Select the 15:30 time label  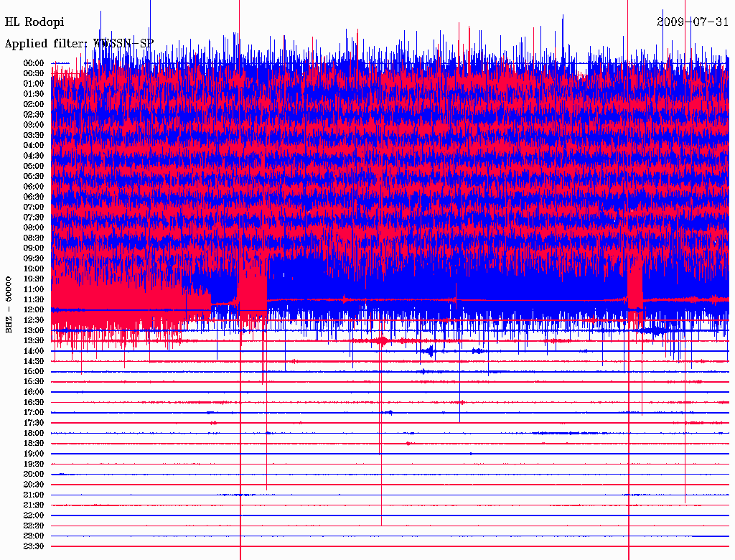pyautogui.click(x=34, y=382)
